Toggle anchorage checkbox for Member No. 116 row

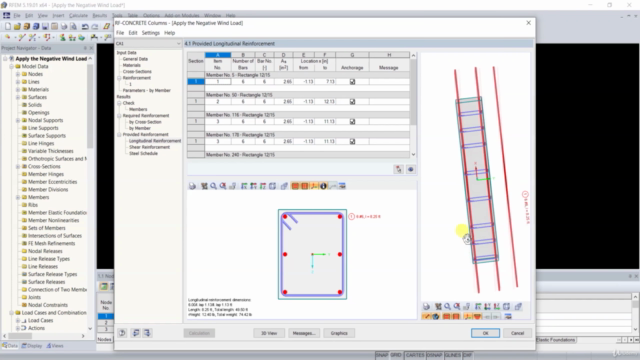click(352, 122)
